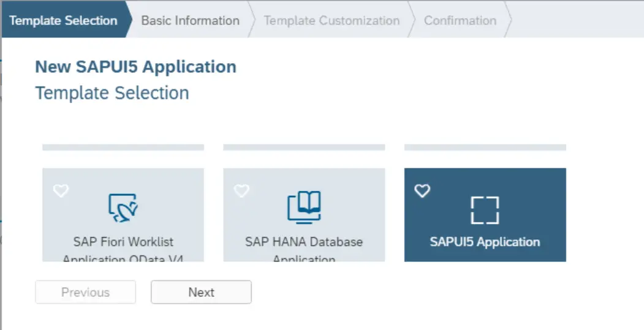Select the SAP Fiori Worklist Application label
644x330 pixels.
click(x=123, y=242)
